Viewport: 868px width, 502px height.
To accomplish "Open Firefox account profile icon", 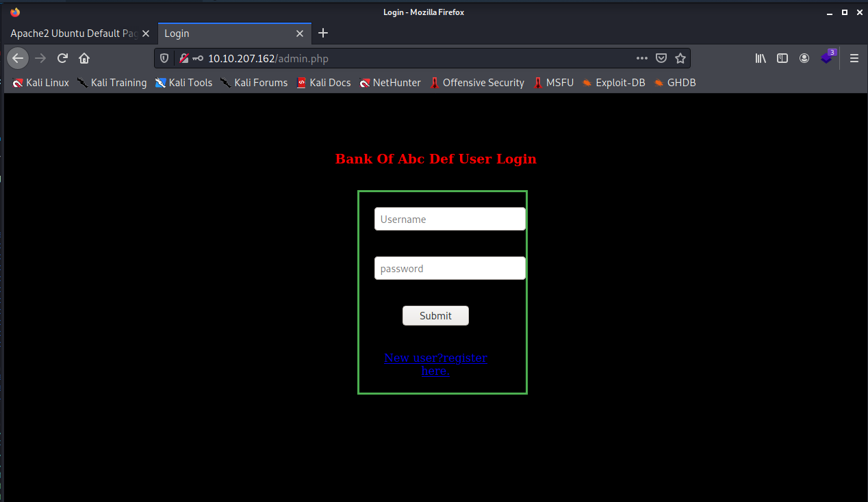I will (x=804, y=58).
